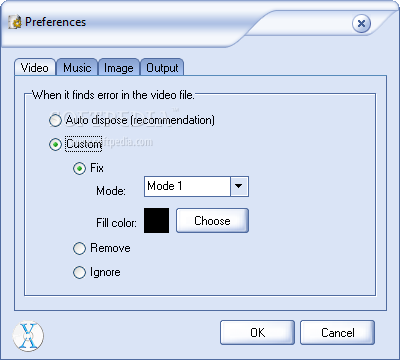Click the blue X logo icon
This screenshot has width=400, height=360.
(x=28, y=336)
